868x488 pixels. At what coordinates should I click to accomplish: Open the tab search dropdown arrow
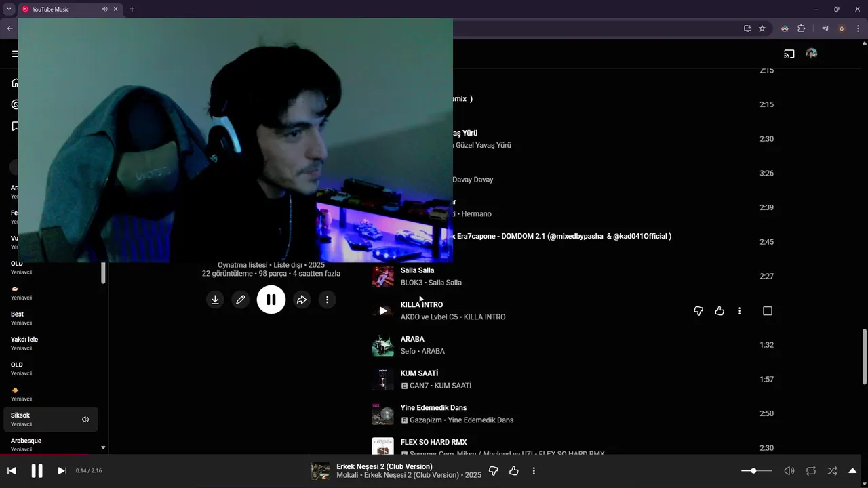(x=9, y=9)
